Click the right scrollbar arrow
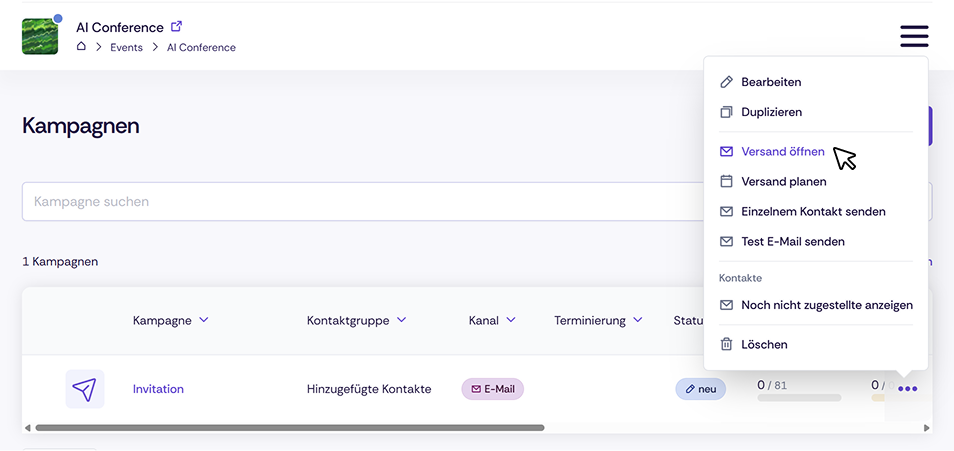 pyautogui.click(x=927, y=428)
